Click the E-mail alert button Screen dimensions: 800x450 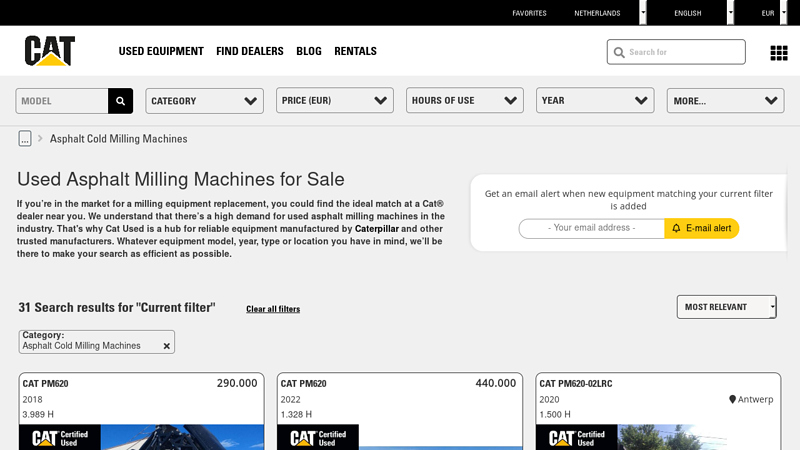tap(702, 228)
